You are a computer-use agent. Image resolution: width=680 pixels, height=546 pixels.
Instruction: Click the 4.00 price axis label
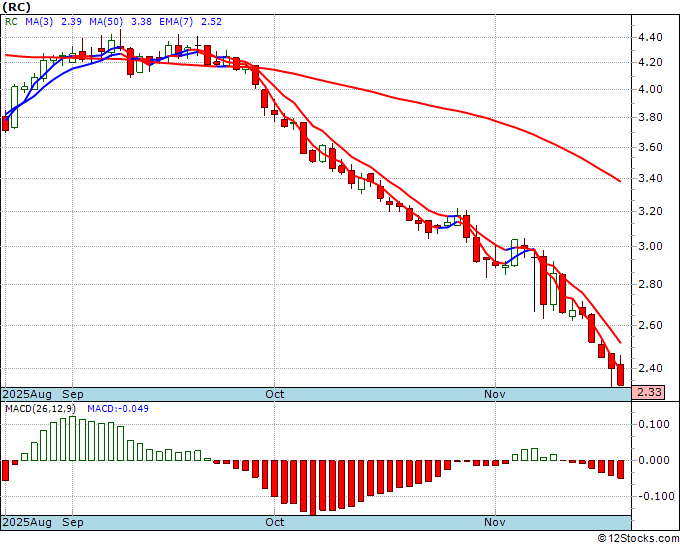coord(650,89)
